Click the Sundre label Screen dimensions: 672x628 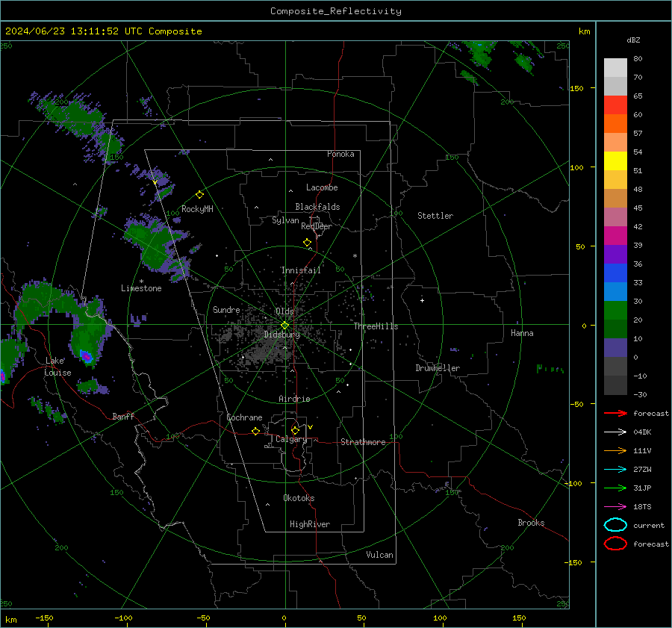click(226, 310)
